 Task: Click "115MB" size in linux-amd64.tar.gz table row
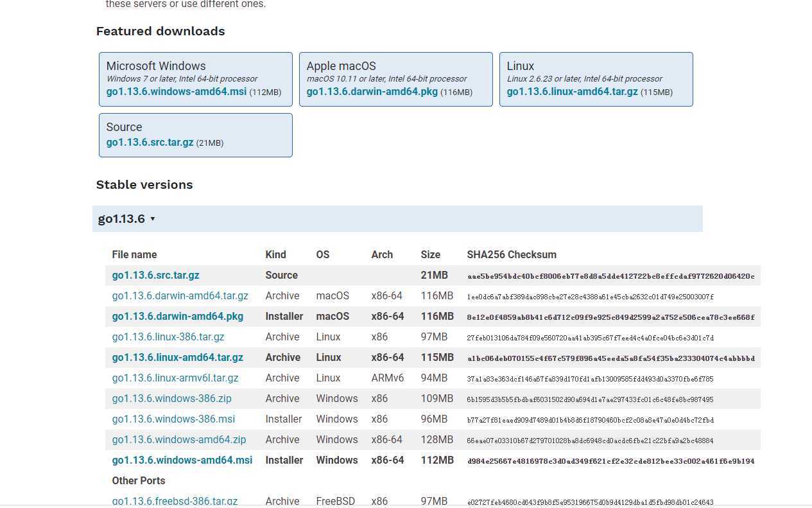pos(438,358)
